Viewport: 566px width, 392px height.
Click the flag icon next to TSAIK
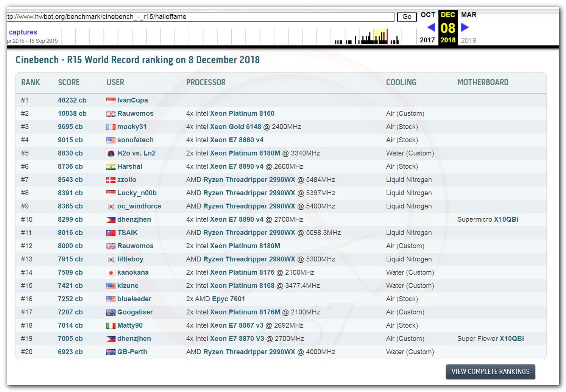(x=111, y=233)
